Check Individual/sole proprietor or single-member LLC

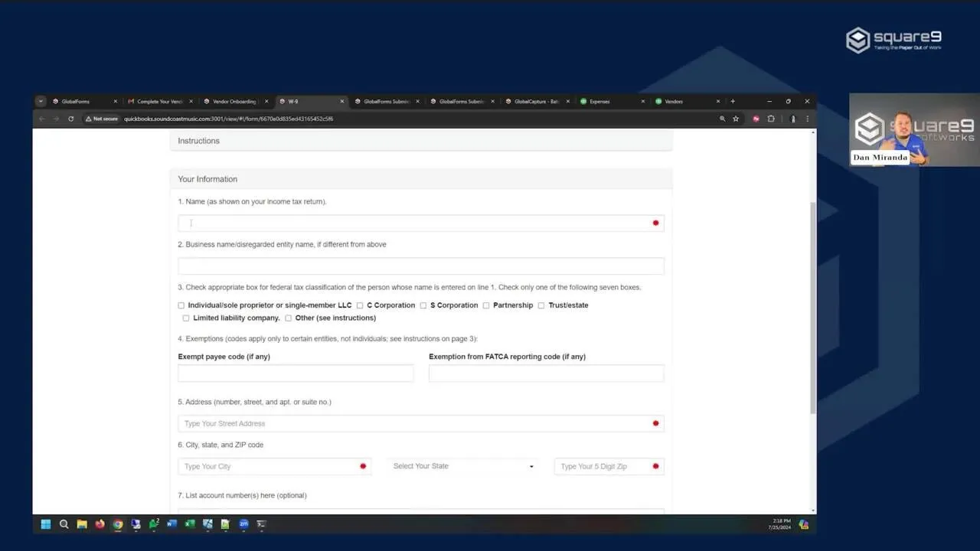pyautogui.click(x=181, y=305)
